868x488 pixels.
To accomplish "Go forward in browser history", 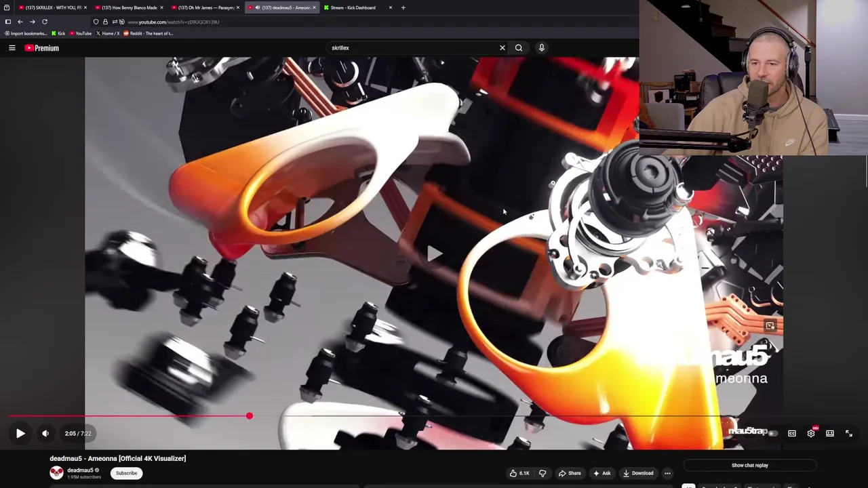I will click(x=32, y=22).
